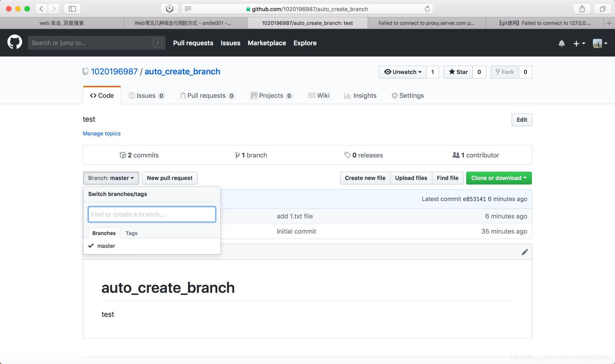
Task: Open latest commit e853141 link
Action: (474, 199)
